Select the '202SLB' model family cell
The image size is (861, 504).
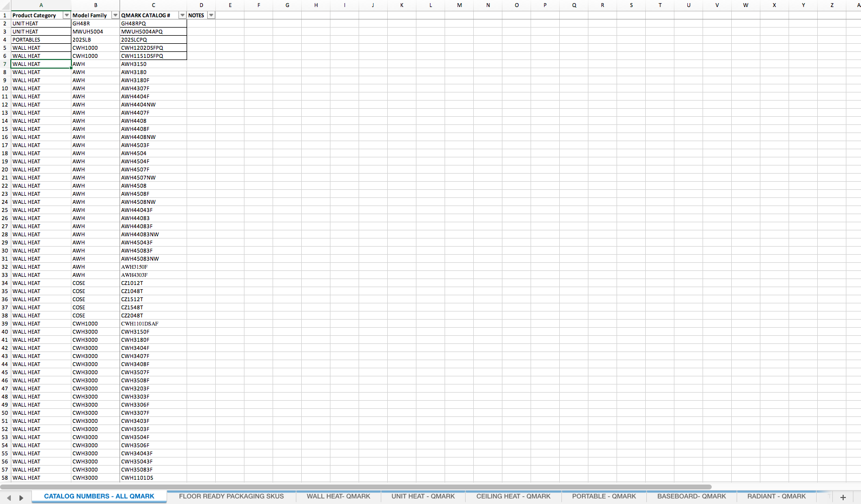[96, 39]
